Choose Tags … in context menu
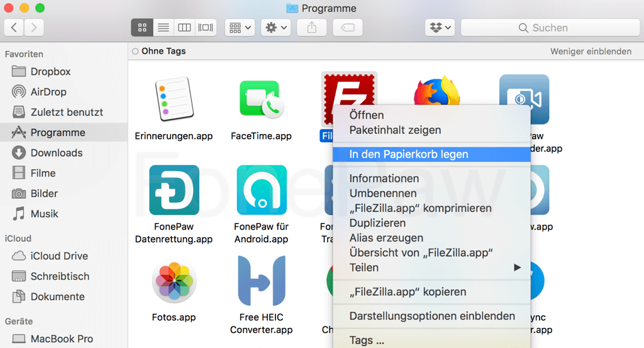The image size is (644, 348). point(431,340)
